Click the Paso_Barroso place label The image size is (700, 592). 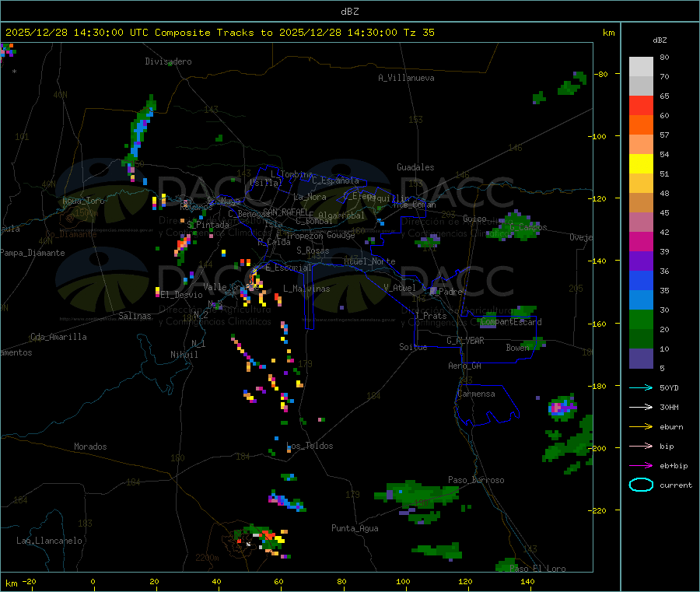tap(476, 480)
